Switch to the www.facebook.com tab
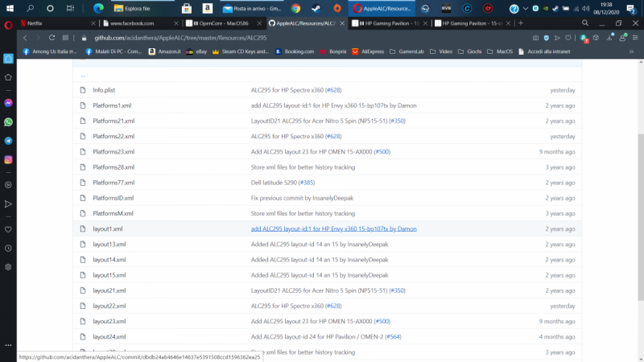The height and width of the screenshot is (362, 644). (139, 23)
